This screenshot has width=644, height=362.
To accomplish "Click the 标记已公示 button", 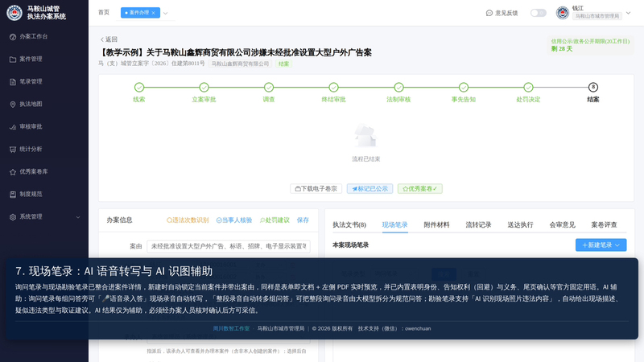I will [x=369, y=189].
